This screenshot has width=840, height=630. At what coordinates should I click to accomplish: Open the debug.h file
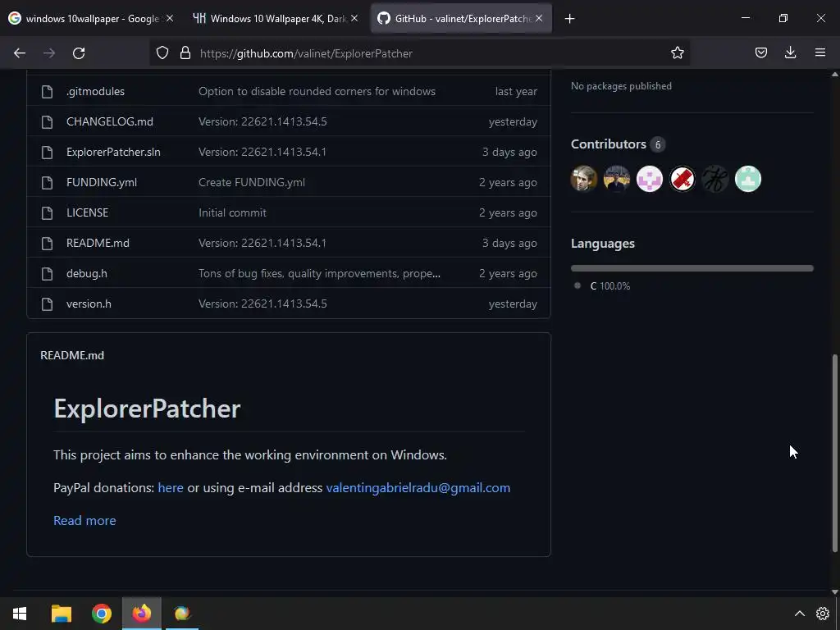click(x=87, y=273)
